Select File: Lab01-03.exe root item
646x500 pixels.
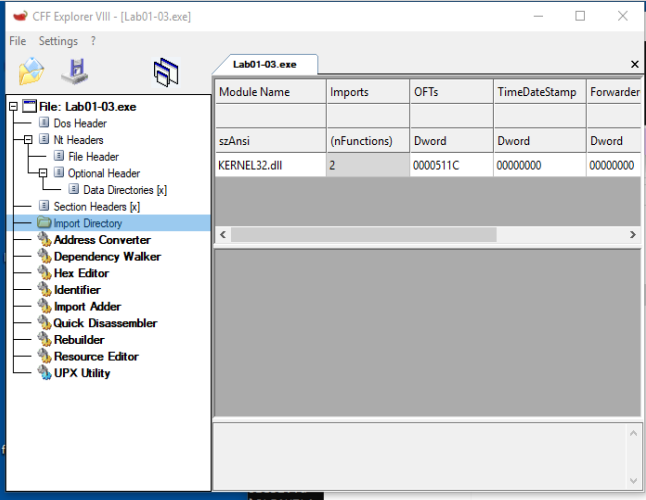[x=87, y=107]
